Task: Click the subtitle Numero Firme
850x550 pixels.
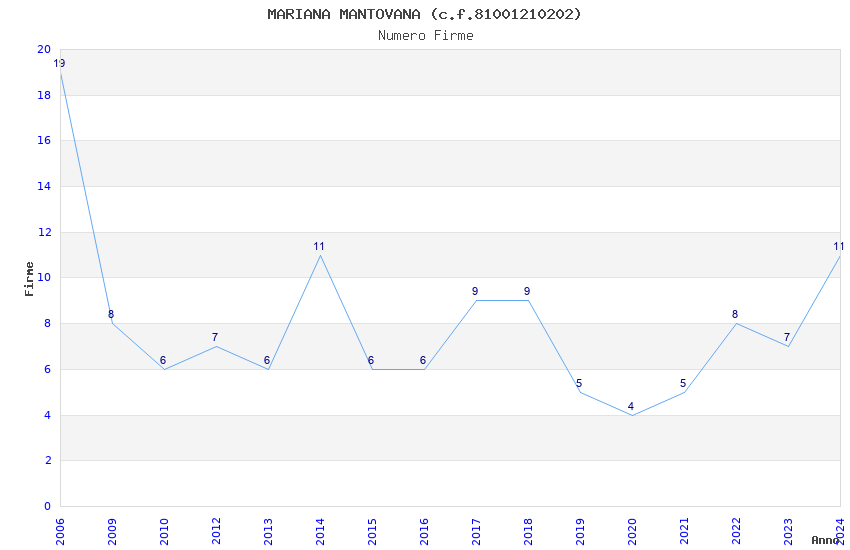Action: tap(426, 36)
